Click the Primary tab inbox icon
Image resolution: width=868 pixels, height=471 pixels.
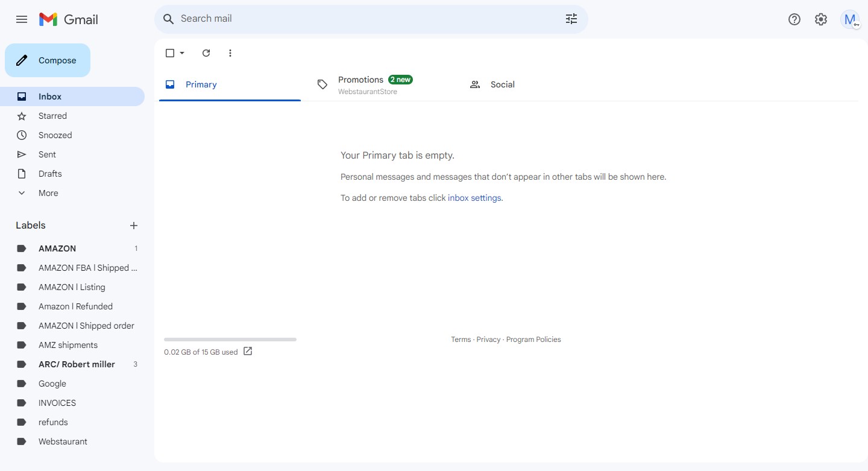[170, 84]
